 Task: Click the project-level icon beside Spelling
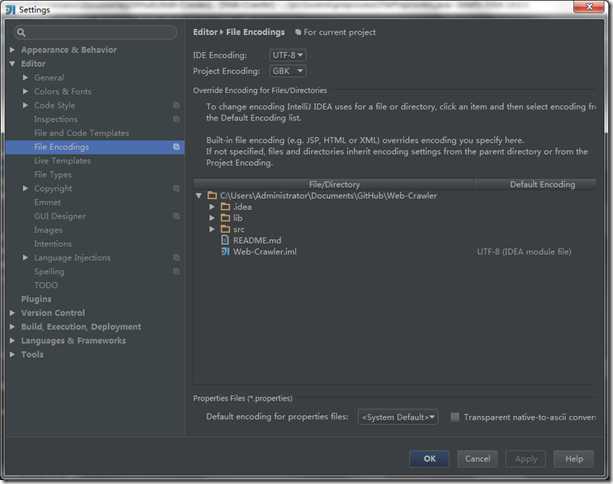click(x=176, y=271)
